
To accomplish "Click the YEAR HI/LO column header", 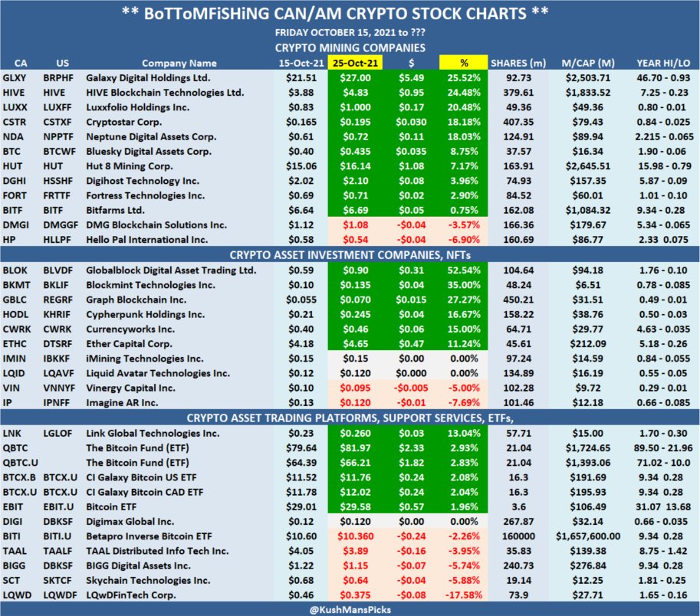I will tap(663, 64).
